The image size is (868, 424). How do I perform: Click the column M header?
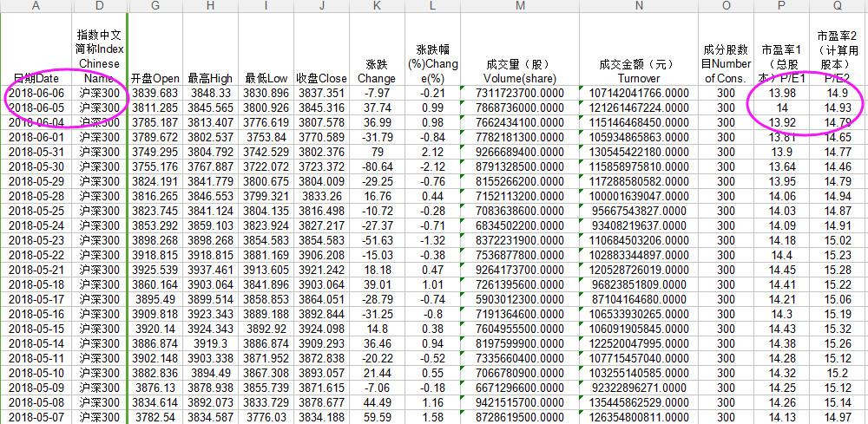(x=520, y=6)
